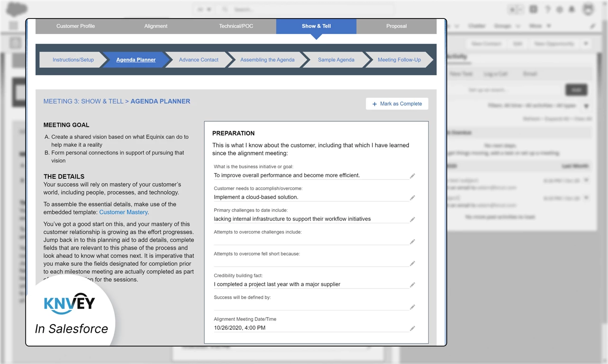Open Salesforce Setup via the gear icon
Screen dimensions: 608x364
(559, 9)
